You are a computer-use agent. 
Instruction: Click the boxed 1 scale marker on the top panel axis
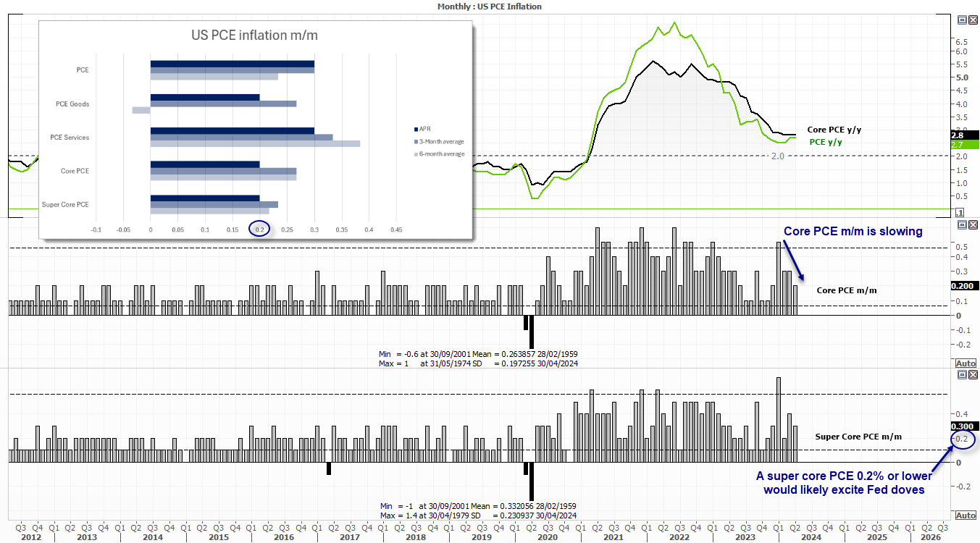[960, 212]
